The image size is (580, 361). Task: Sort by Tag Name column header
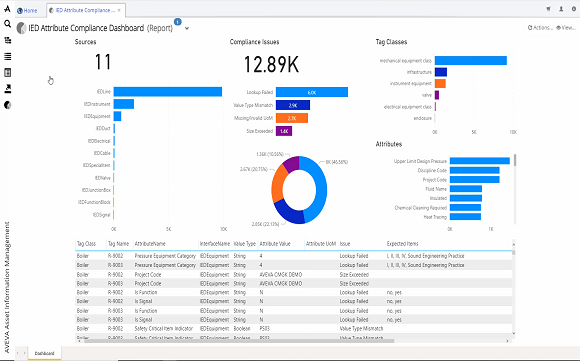[x=118, y=244]
